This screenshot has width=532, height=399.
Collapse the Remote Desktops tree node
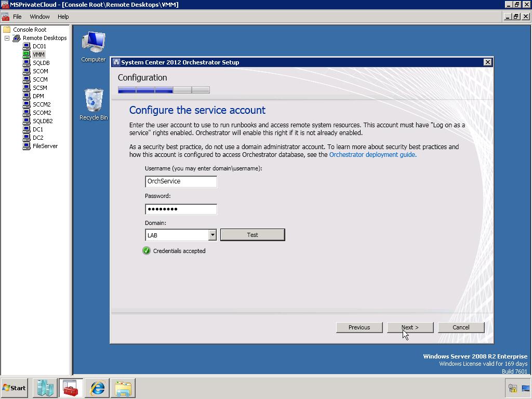(7, 38)
